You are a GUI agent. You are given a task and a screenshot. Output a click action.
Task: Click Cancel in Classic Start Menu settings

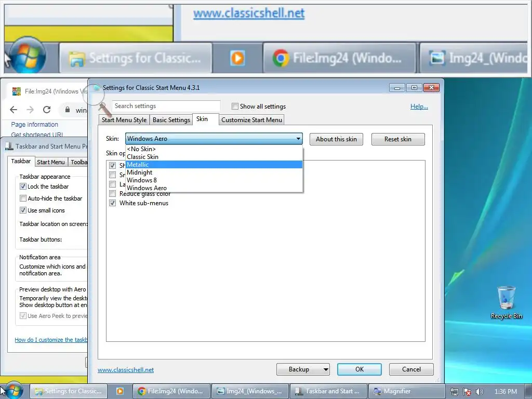click(x=411, y=369)
